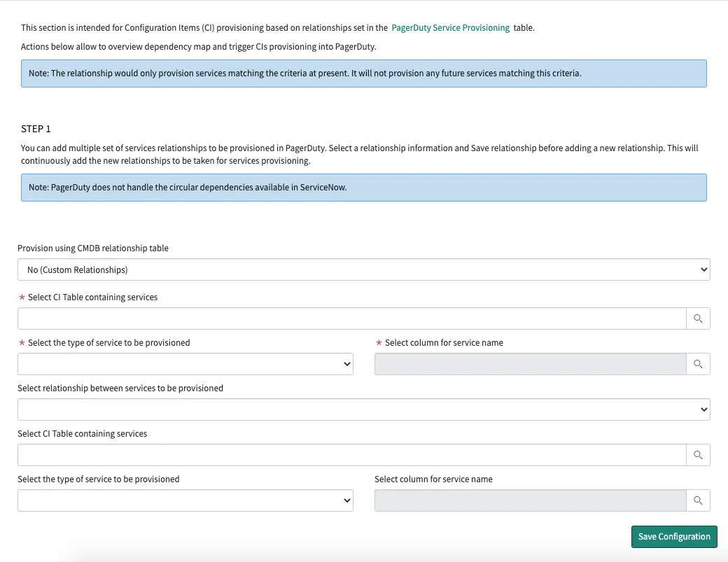This screenshot has height=562, width=728.
Task: Click search icon for second service name column
Action: [698, 500]
